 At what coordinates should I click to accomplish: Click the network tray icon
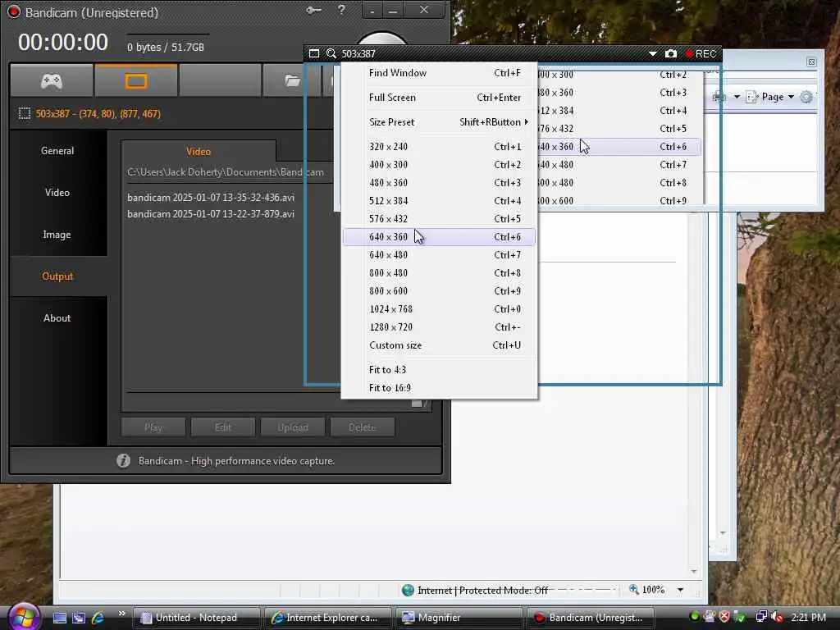(761, 617)
